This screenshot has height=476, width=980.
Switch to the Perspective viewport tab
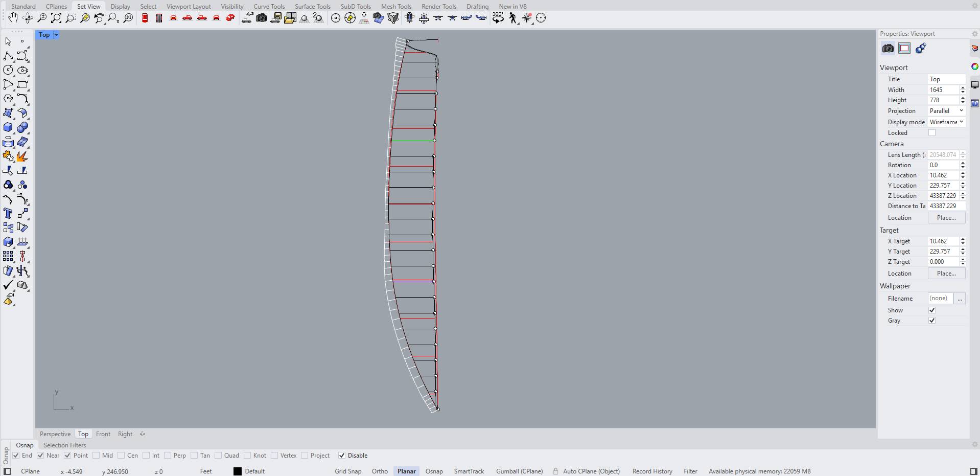55,434
